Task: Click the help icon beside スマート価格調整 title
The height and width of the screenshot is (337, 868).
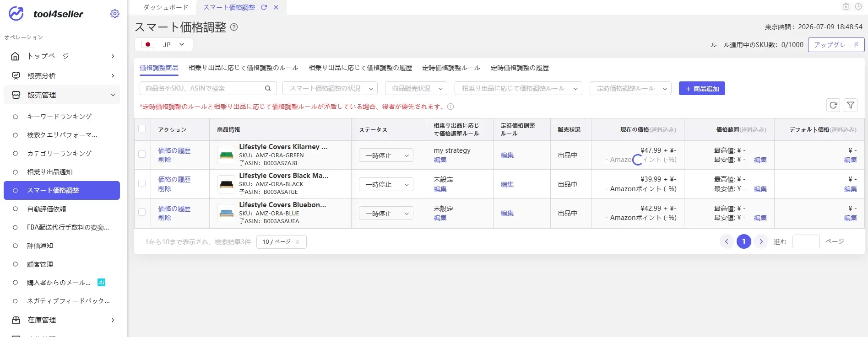Action: pyautogui.click(x=234, y=27)
